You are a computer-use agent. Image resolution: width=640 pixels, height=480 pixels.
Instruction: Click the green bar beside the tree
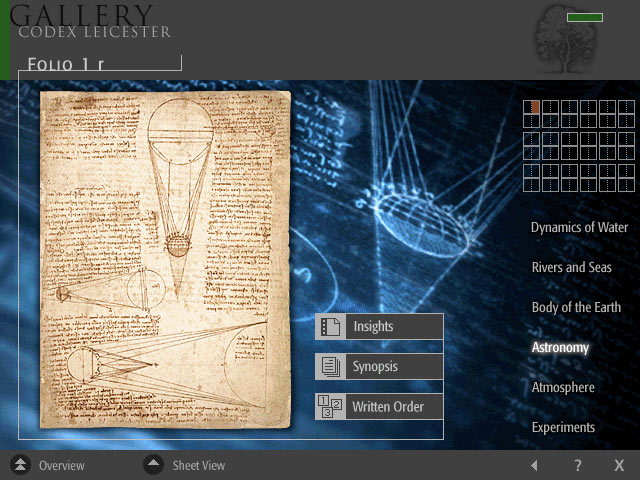[x=585, y=17]
